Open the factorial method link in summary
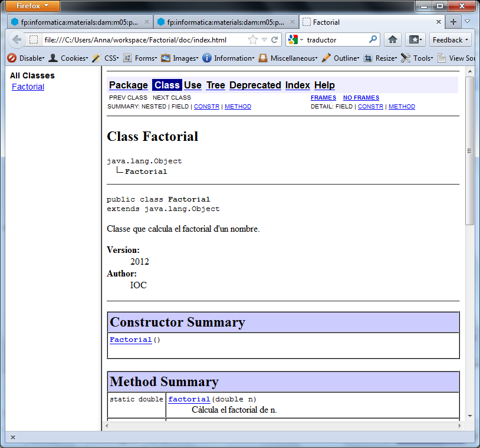 [189, 399]
